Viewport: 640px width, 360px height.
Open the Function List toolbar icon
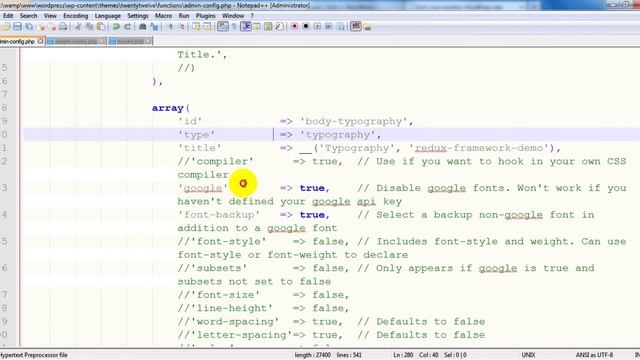[x=279, y=27]
